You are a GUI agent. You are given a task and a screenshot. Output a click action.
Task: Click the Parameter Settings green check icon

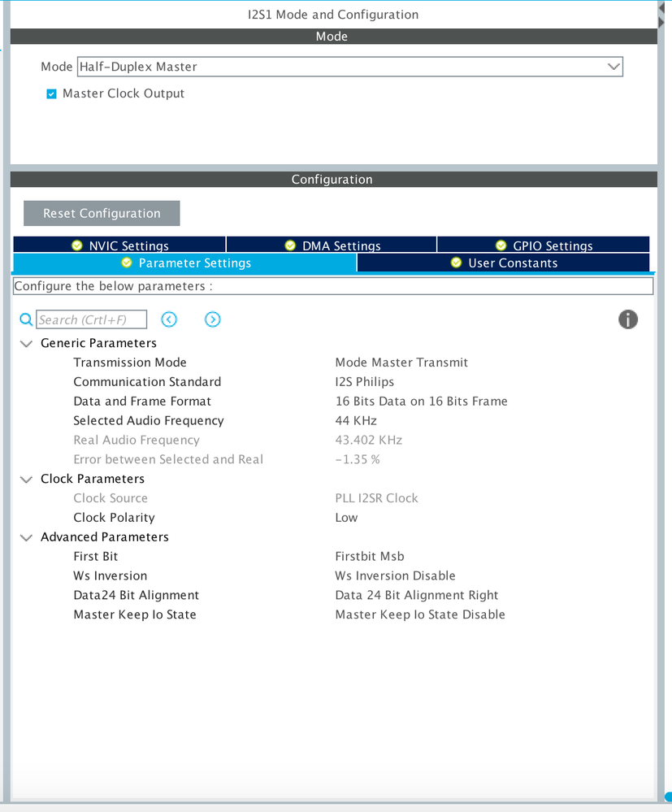127,263
